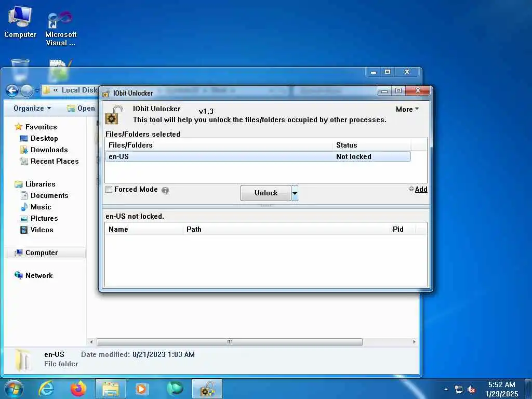Select the en-US row in Files/Folders list
The width and height of the screenshot is (532, 399).
pos(258,156)
